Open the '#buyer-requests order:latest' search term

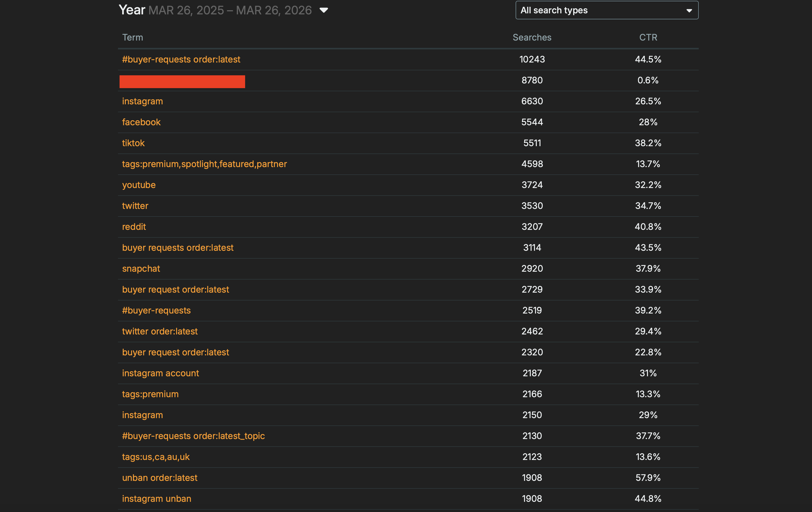point(181,60)
